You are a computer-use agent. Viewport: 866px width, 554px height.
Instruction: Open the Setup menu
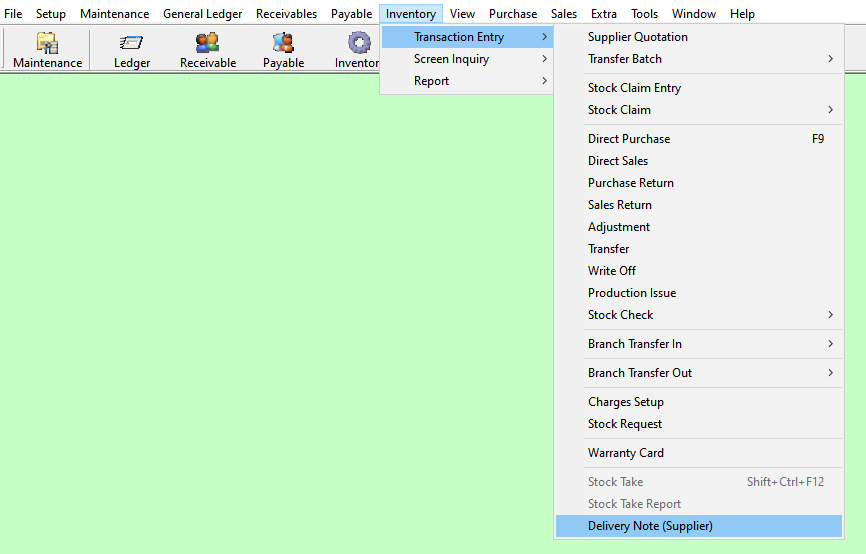coord(51,14)
